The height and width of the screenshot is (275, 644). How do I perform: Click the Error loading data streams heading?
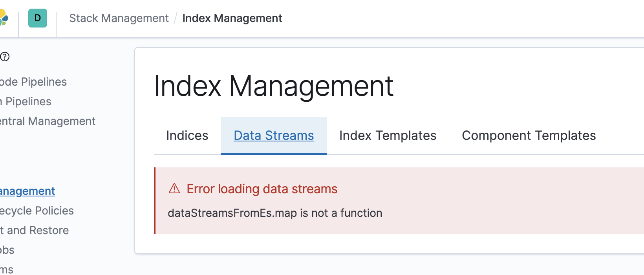pos(262,189)
